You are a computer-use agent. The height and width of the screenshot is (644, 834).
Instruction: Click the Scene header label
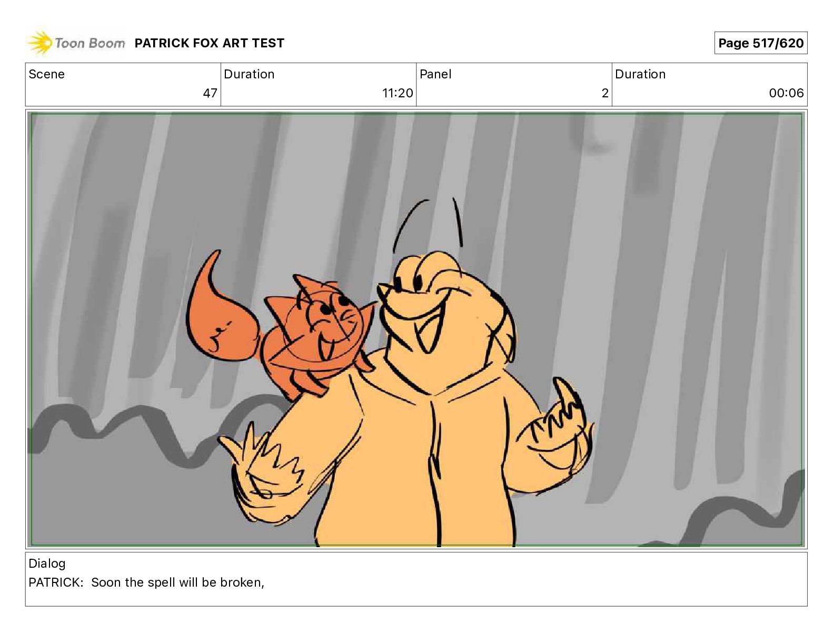coord(47,74)
